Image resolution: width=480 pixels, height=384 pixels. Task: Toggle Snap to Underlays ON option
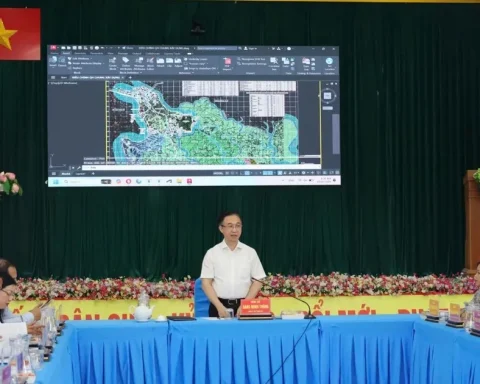coord(201,68)
